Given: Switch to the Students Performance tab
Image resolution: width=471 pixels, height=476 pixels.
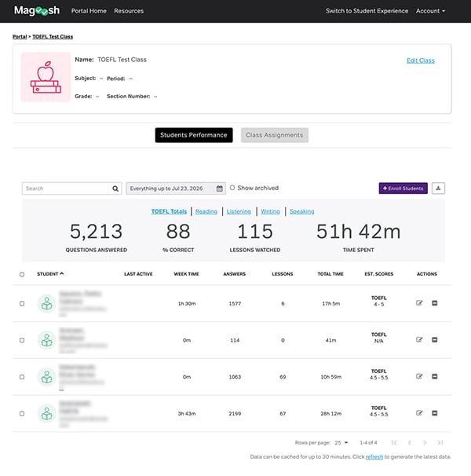Looking at the screenshot, I should click(194, 135).
